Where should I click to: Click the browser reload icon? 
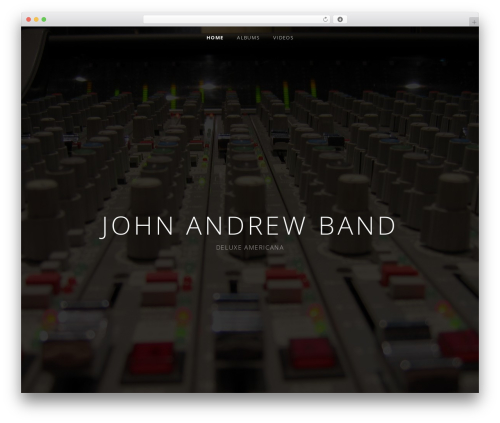(x=325, y=20)
